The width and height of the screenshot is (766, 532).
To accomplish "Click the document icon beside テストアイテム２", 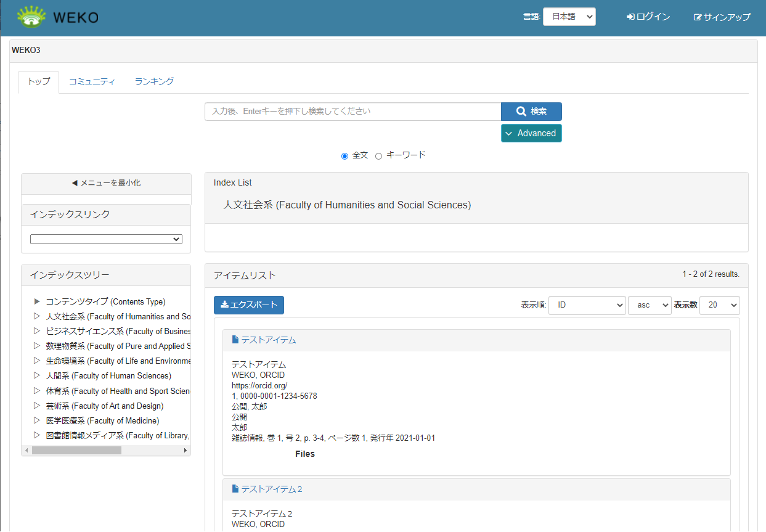I will click(235, 489).
